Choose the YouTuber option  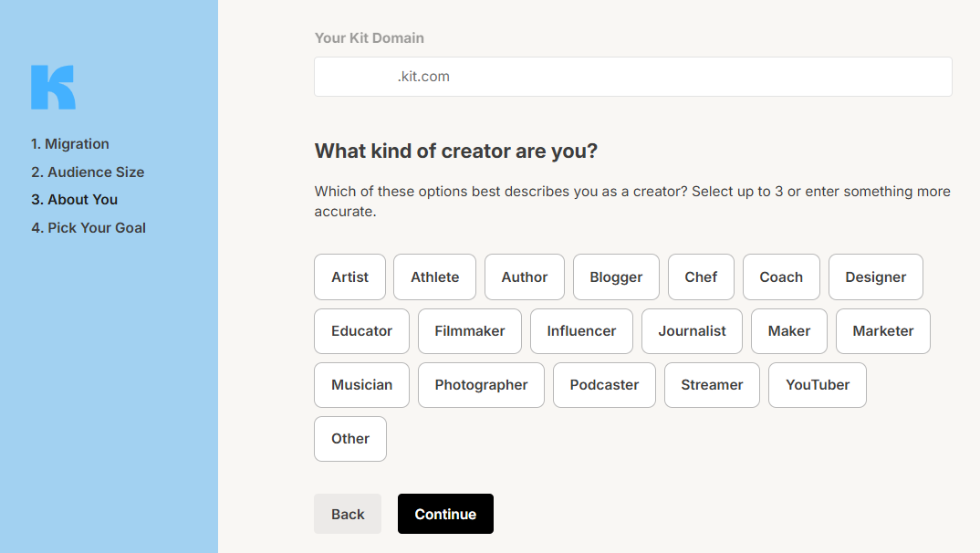coord(817,385)
